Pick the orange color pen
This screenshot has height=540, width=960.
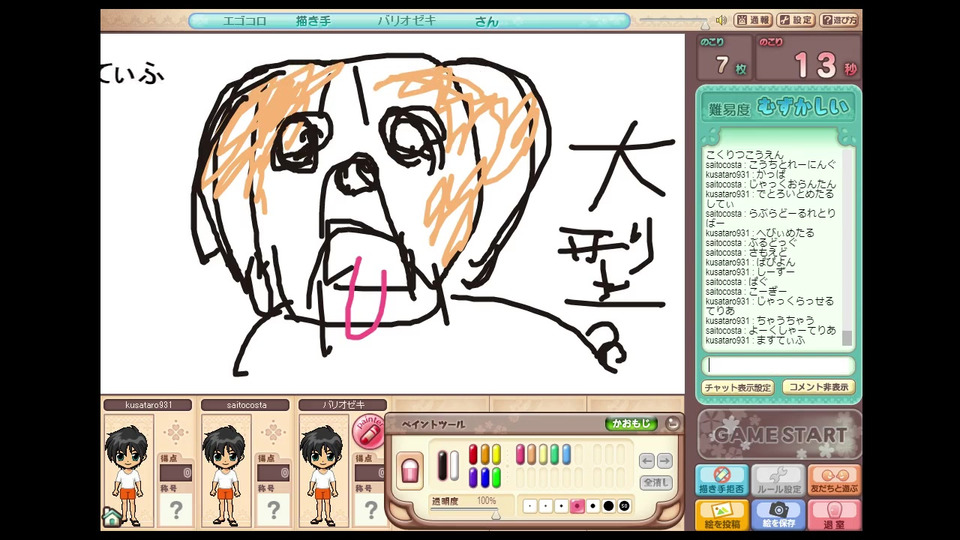pyautogui.click(x=485, y=454)
